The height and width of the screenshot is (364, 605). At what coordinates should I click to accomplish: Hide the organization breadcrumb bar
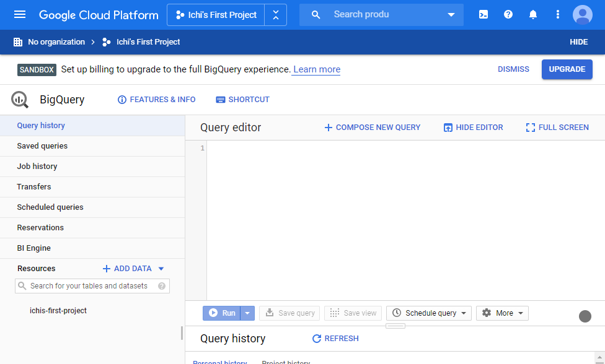click(x=579, y=42)
